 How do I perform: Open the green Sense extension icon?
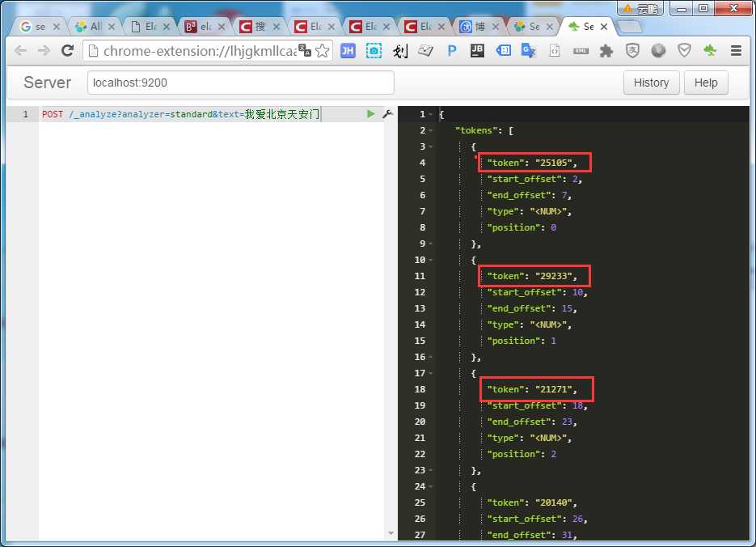(710, 51)
